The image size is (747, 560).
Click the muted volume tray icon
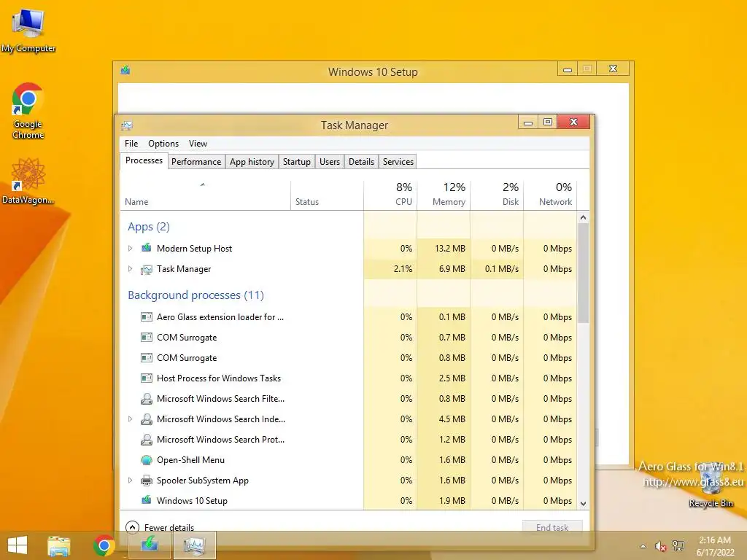[x=660, y=546]
